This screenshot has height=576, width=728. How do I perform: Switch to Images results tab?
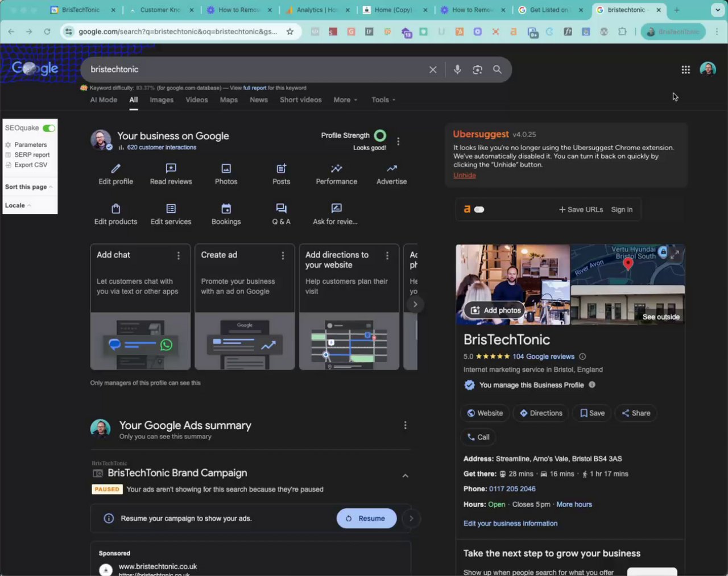tap(162, 100)
